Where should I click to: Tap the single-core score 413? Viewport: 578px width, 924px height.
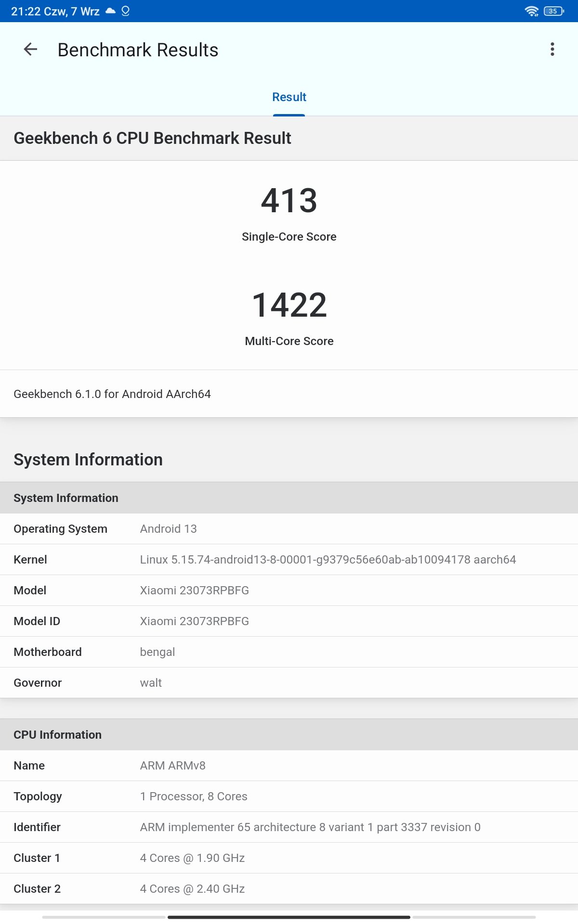point(289,200)
